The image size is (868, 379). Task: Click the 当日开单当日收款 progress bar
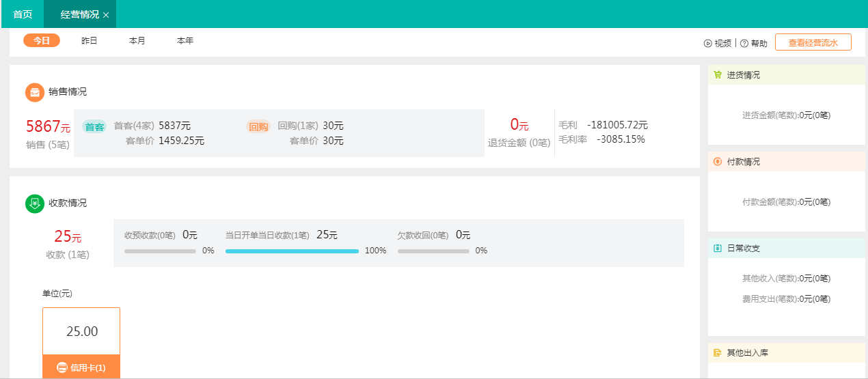coord(292,251)
